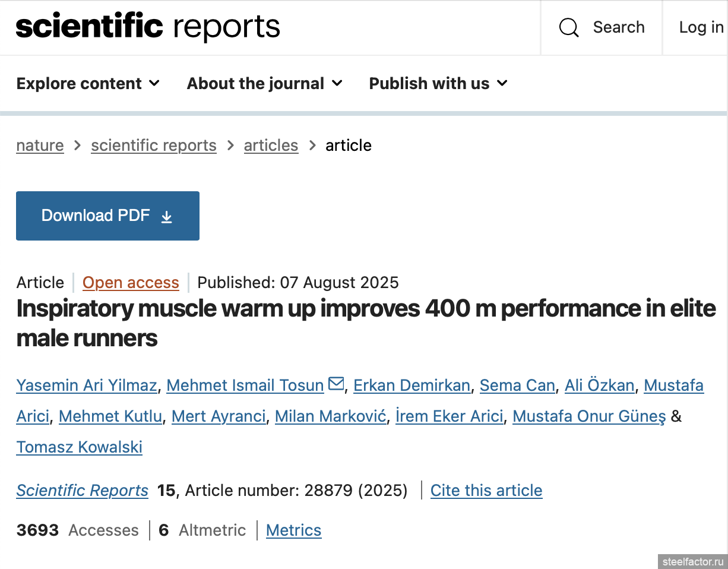This screenshot has width=728, height=569.
Task: Click the email envelope icon beside Tosun
Action: [336, 384]
